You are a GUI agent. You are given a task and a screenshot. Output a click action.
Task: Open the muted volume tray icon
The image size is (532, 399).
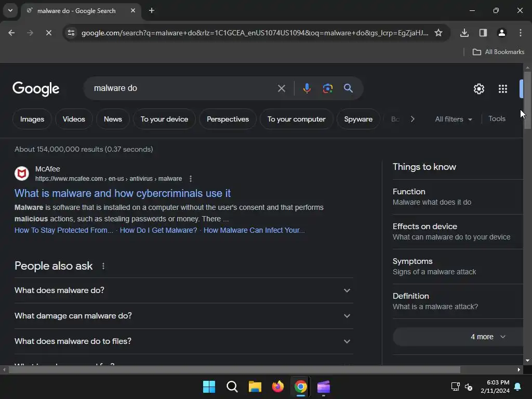pyautogui.click(x=469, y=387)
